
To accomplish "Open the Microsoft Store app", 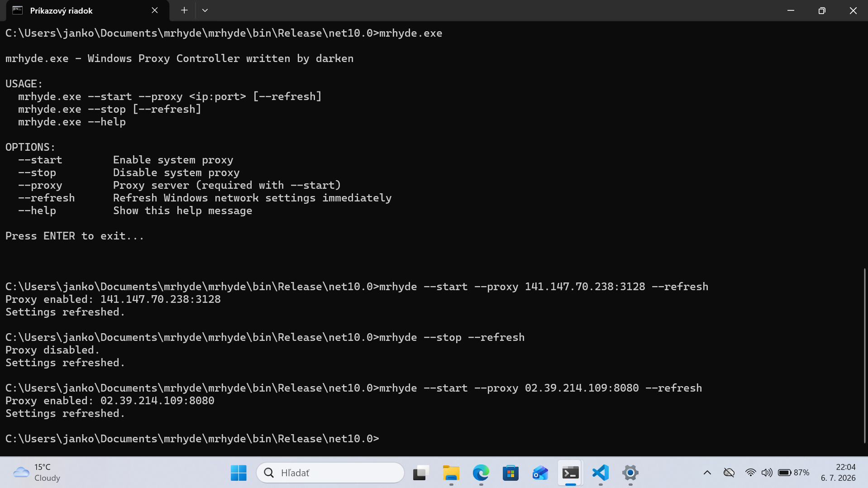I will (x=510, y=473).
